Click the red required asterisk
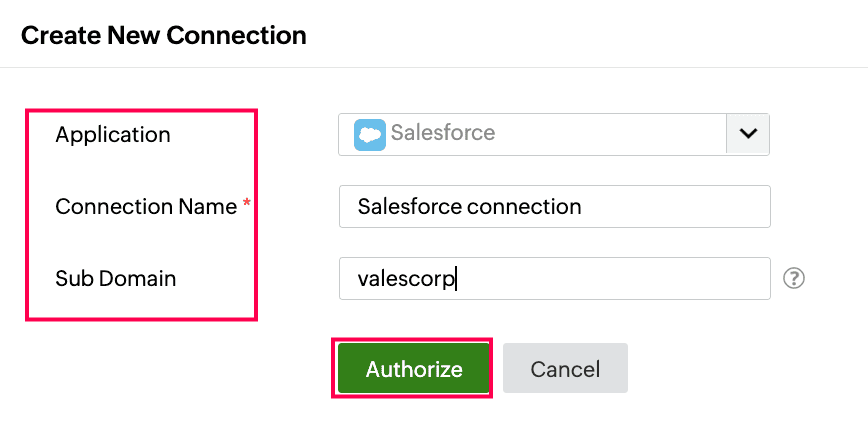868x428 pixels. (x=246, y=205)
